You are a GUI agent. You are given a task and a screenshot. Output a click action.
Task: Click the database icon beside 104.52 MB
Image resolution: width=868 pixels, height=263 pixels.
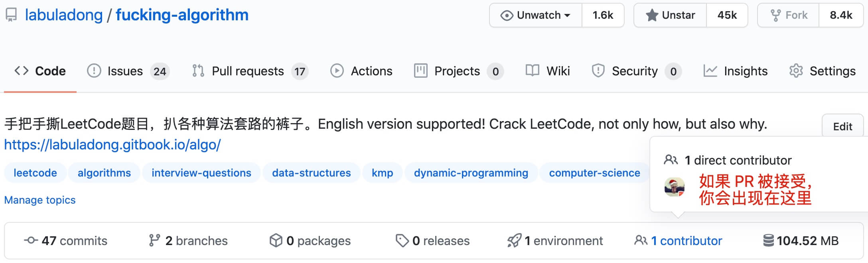tap(768, 240)
